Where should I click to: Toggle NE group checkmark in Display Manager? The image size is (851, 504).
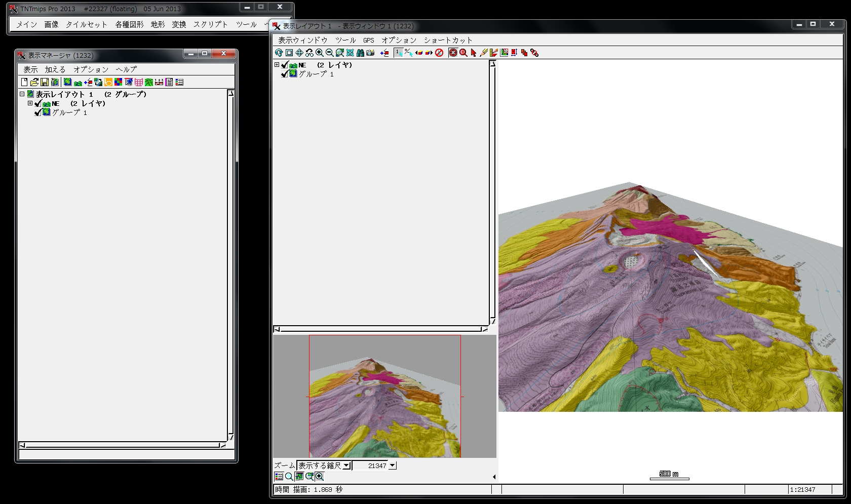click(37, 103)
